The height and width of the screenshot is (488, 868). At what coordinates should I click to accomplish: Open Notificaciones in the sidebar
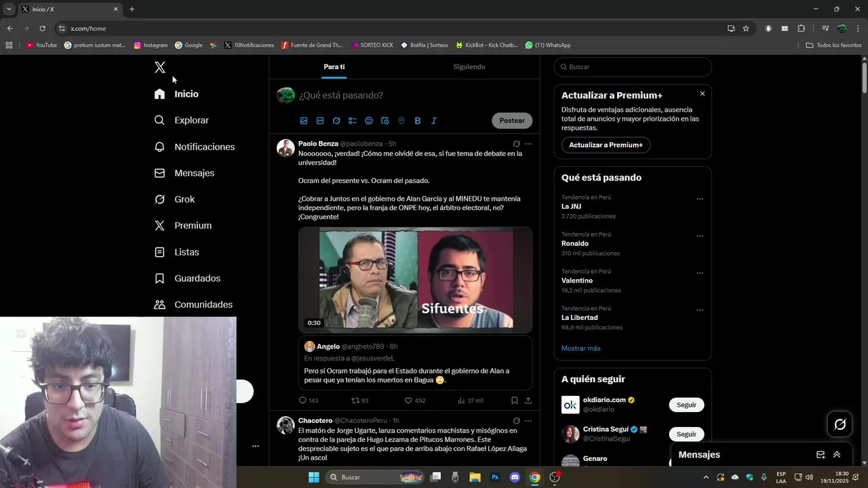coord(195,146)
